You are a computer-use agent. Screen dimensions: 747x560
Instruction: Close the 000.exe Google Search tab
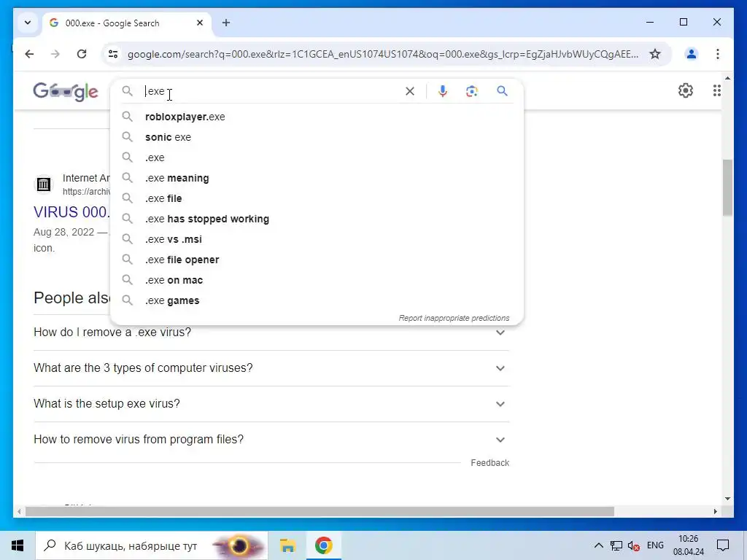click(200, 23)
